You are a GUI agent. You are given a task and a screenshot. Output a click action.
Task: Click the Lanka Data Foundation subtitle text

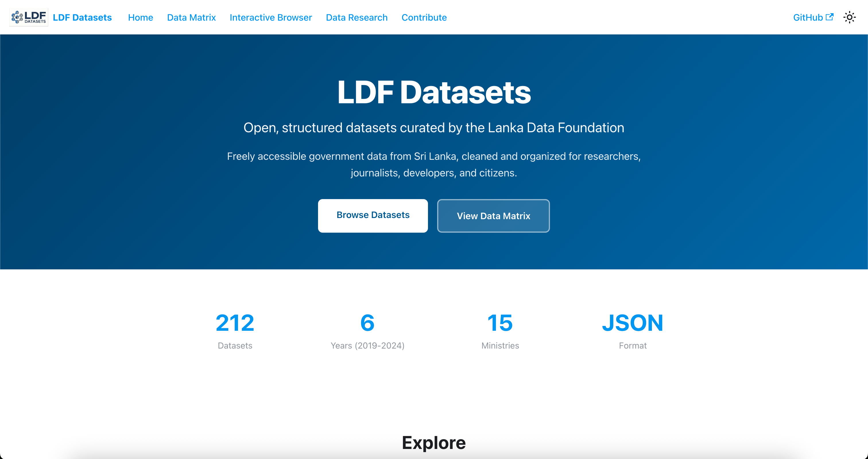coord(434,128)
